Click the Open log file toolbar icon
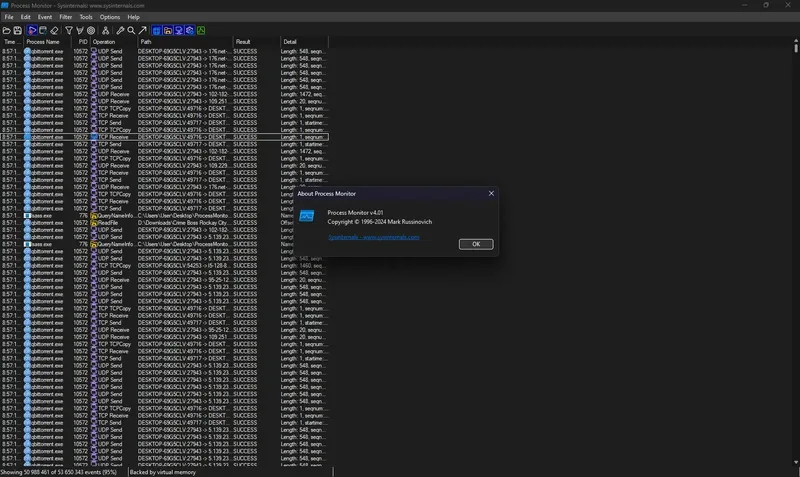The height and width of the screenshot is (477, 800). point(7,31)
